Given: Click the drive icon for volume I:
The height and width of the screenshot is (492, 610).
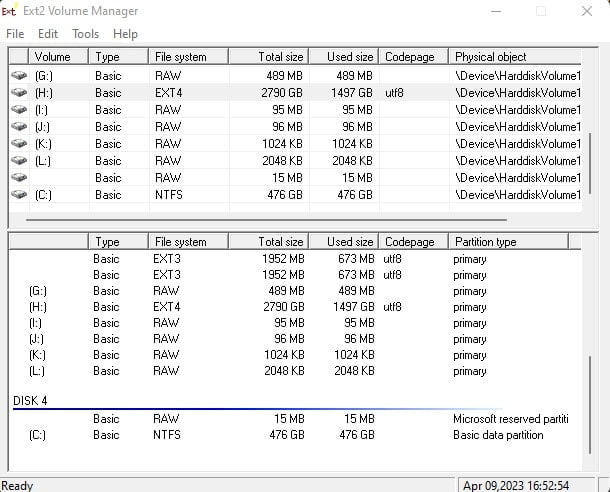Looking at the screenshot, I should click(x=19, y=110).
